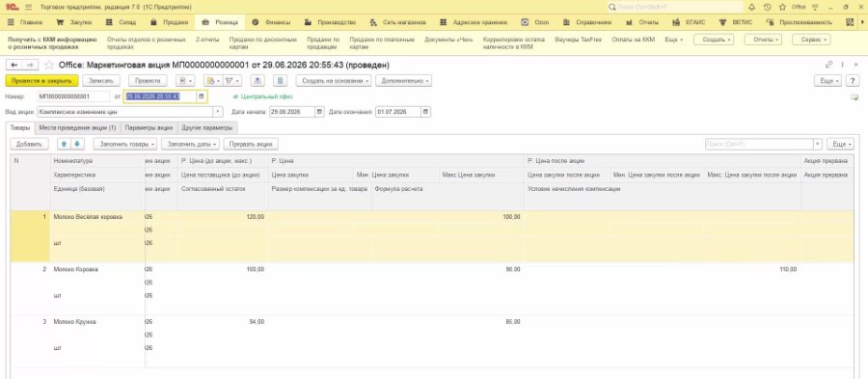The image size is (868, 379).
Task: Go forward with the right arrow button
Action: coord(31,66)
